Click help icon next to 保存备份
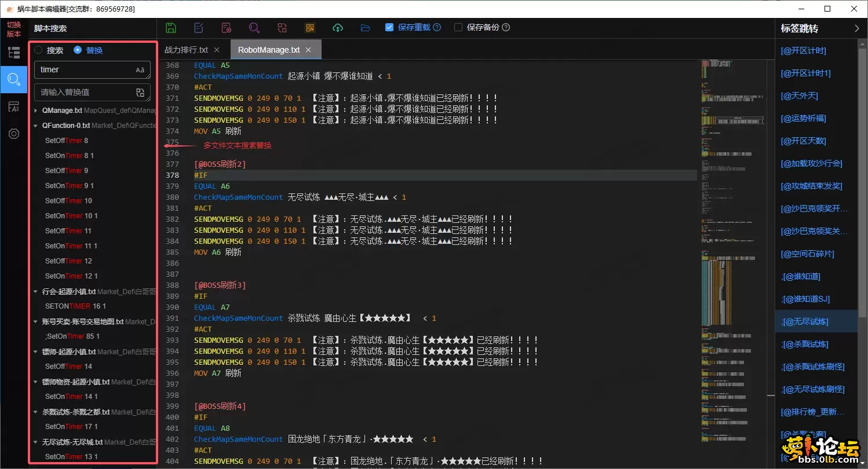The width and height of the screenshot is (868, 469). point(506,27)
